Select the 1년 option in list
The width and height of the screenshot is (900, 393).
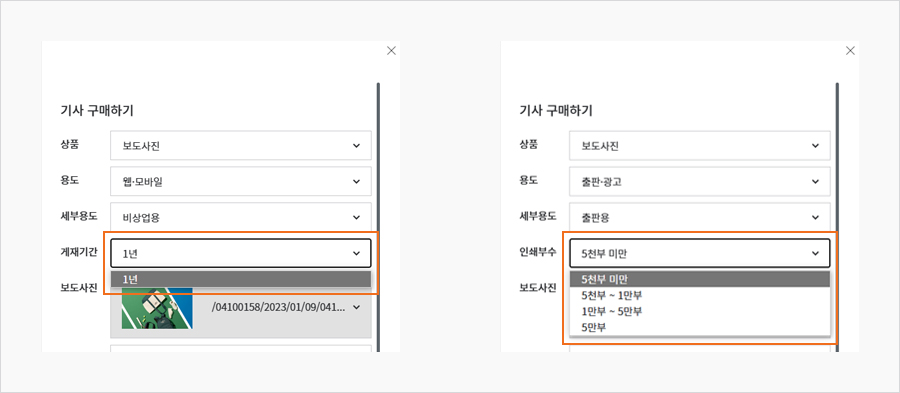241,279
